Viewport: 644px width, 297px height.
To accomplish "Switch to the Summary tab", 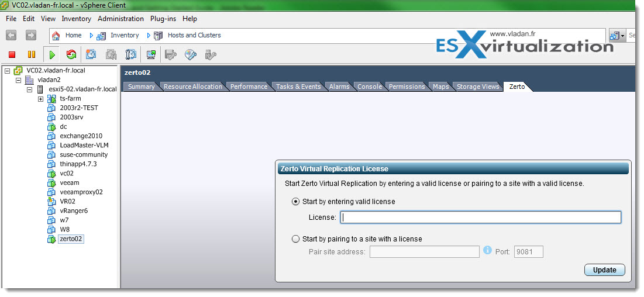I will (142, 87).
